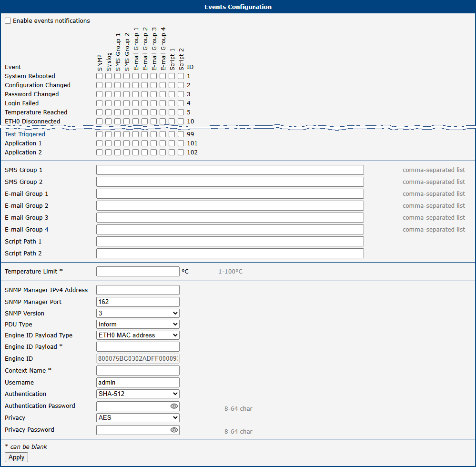Screen dimensions: 476x467
Task: Tick SMS Group 1 checkbox for Password Changed
Action: coord(118,94)
